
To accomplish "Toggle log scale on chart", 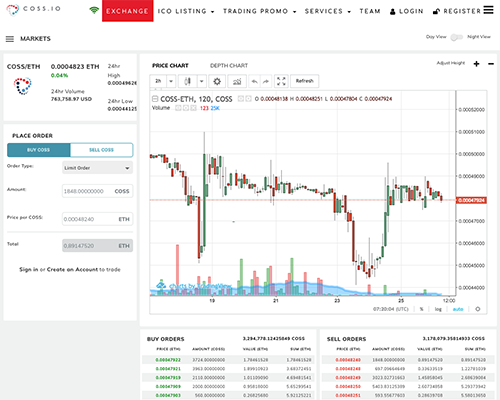I will coord(438,309).
